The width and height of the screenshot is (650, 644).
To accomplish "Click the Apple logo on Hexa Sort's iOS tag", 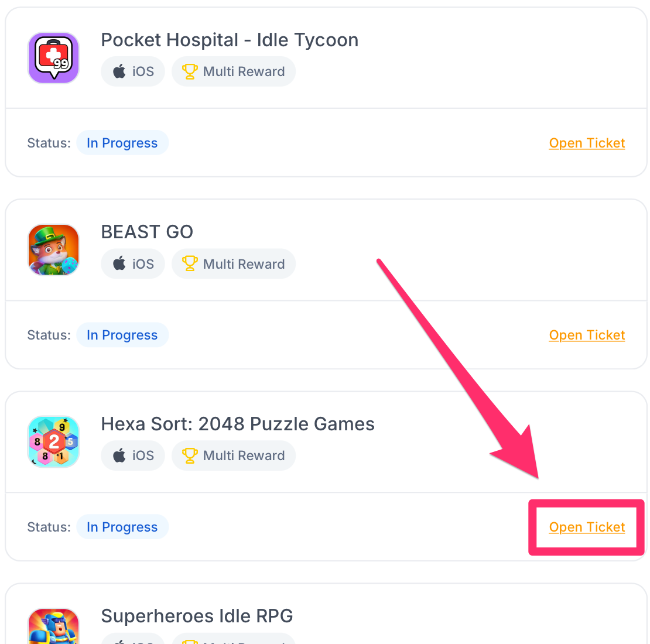I will point(119,455).
